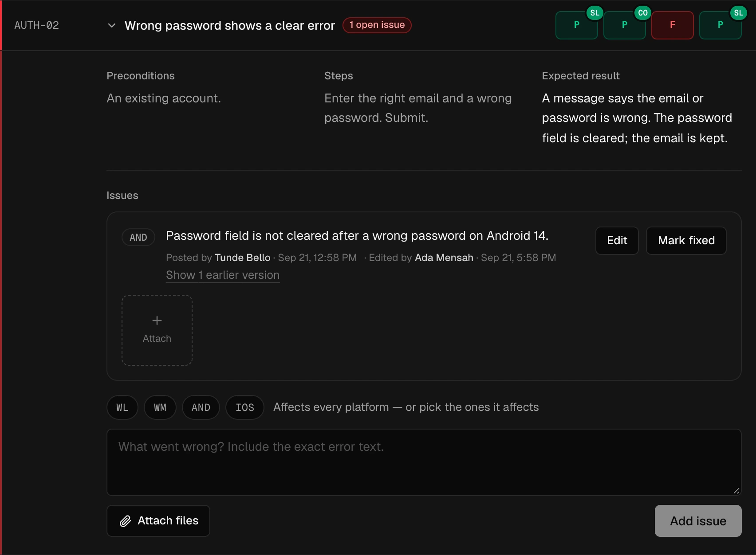
Task: Toggle the WL platform chip
Action: (x=122, y=407)
